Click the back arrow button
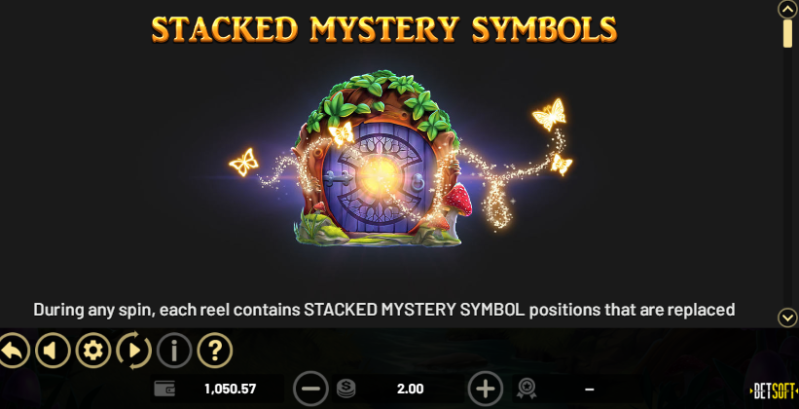Screen dimensions: 799x409 click(13, 350)
